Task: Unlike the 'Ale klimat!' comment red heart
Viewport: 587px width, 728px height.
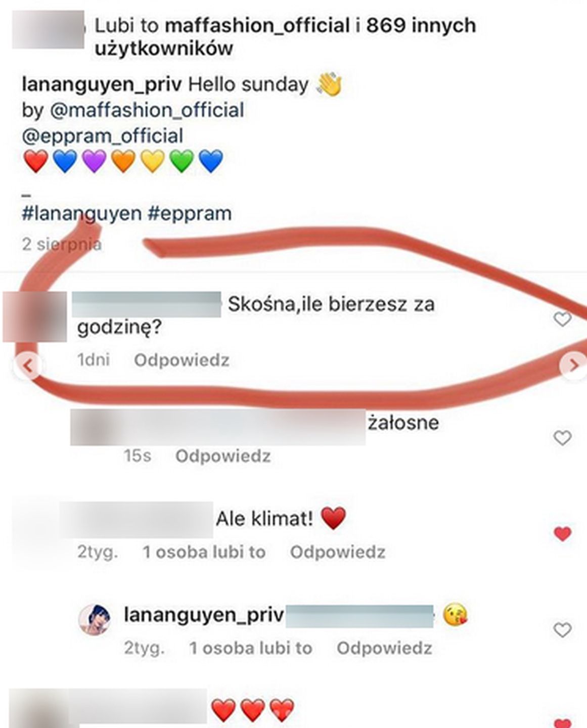Action: 562,533
